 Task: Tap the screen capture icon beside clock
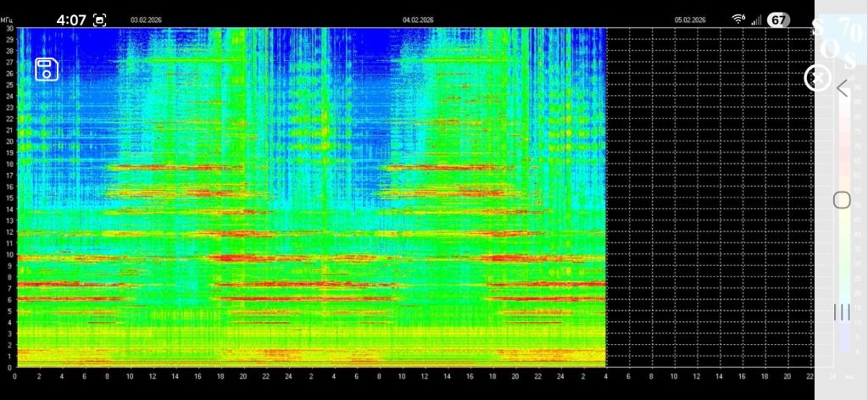(100, 19)
